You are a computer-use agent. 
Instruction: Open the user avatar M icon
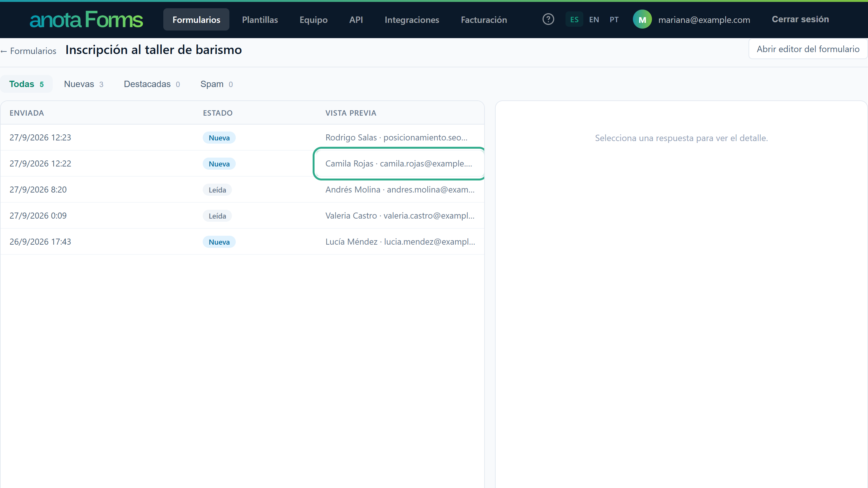642,19
